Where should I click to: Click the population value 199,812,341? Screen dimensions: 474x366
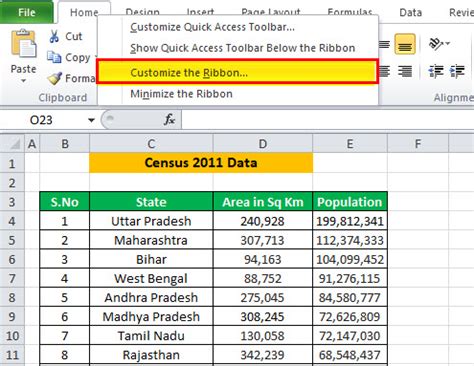click(350, 221)
